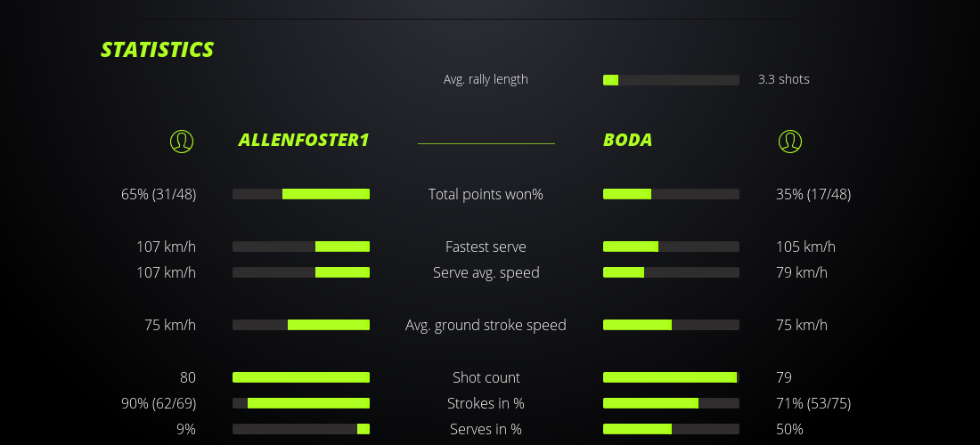Click Boda's Fastest serve bar
This screenshot has height=445, width=980.
(x=671, y=247)
